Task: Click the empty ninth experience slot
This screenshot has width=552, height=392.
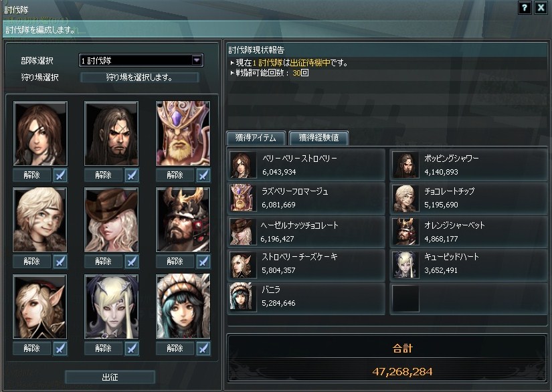Action: point(405,298)
